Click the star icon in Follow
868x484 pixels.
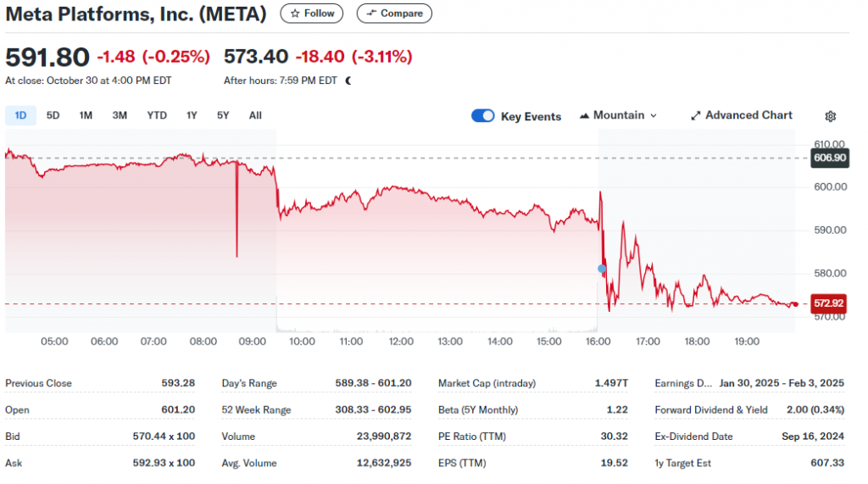pyautogui.click(x=295, y=14)
